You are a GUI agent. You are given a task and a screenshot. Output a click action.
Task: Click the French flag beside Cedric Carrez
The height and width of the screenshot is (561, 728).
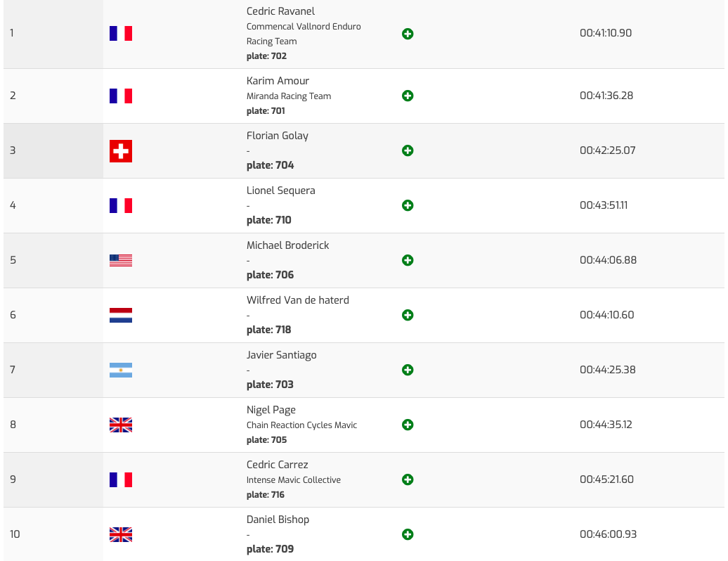pyautogui.click(x=121, y=480)
